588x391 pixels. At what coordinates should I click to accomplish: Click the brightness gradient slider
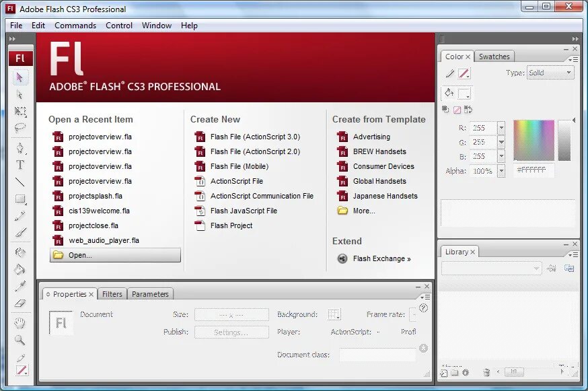click(564, 141)
